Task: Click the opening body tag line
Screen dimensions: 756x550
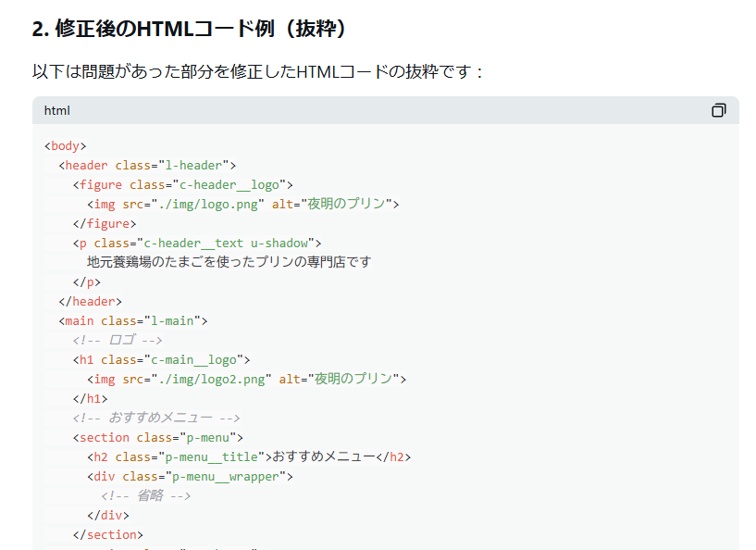Action: [65, 145]
